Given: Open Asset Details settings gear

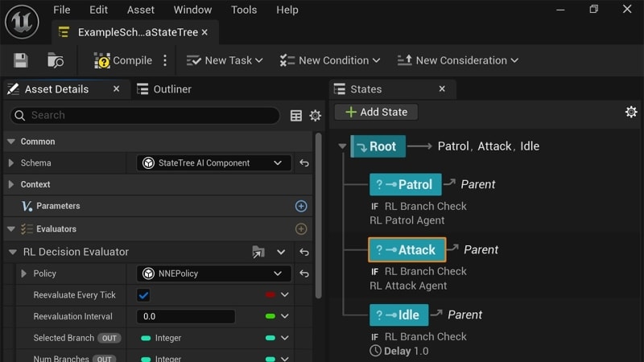Looking at the screenshot, I should (x=315, y=115).
